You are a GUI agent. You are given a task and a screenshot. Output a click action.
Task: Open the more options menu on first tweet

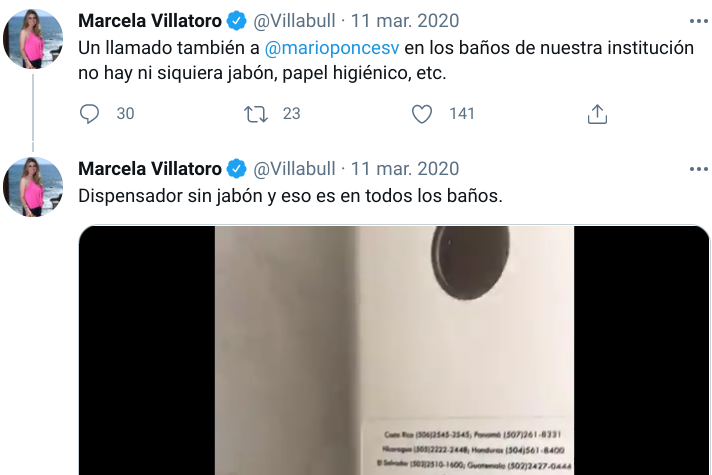698,21
